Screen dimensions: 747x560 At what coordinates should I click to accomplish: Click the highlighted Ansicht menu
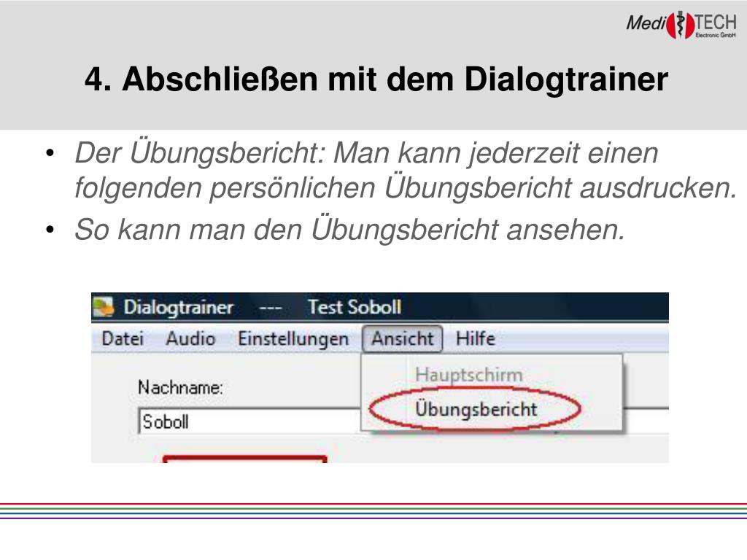click(403, 338)
